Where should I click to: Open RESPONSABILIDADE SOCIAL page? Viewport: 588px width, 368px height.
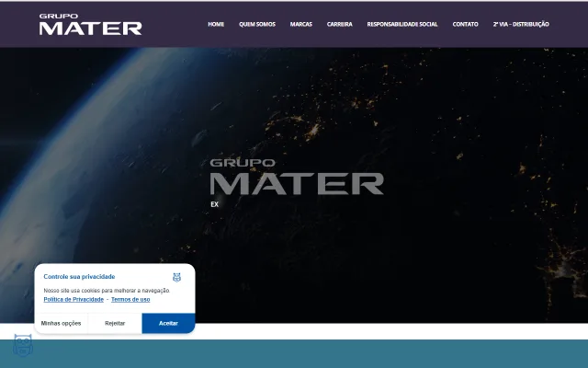click(402, 24)
